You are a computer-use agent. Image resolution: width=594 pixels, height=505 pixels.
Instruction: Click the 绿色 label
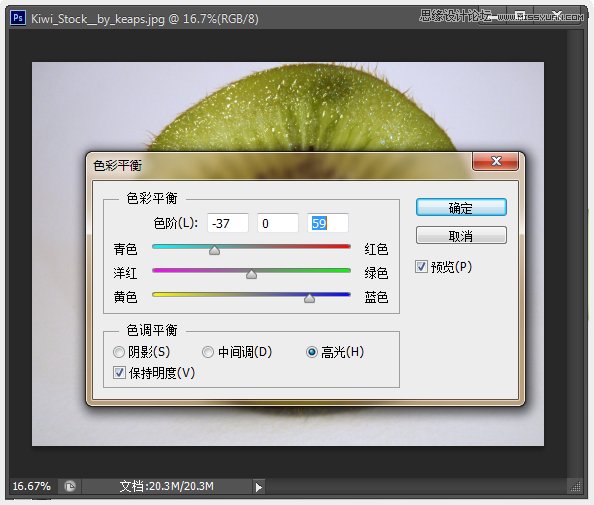376,273
